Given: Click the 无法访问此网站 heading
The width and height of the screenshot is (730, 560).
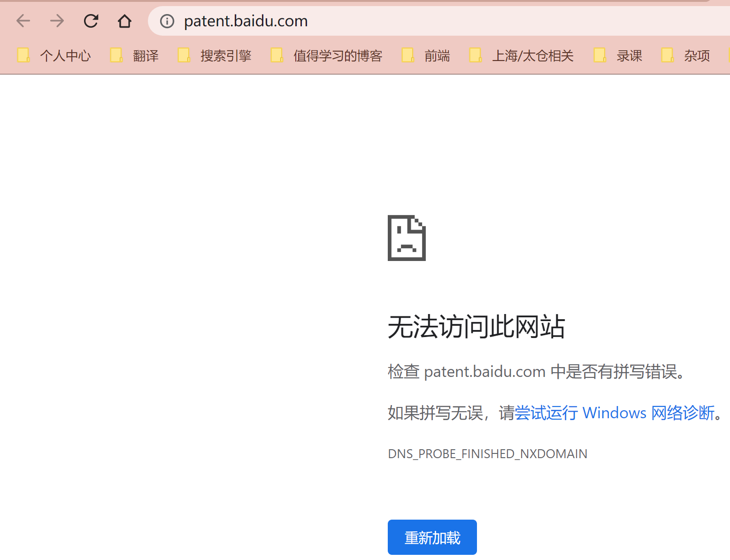Looking at the screenshot, I should [476, 327].
